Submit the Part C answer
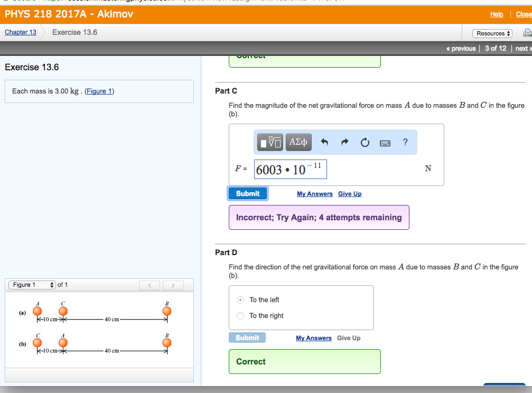This screenshot has width=532, height=393. click(248, 194)
